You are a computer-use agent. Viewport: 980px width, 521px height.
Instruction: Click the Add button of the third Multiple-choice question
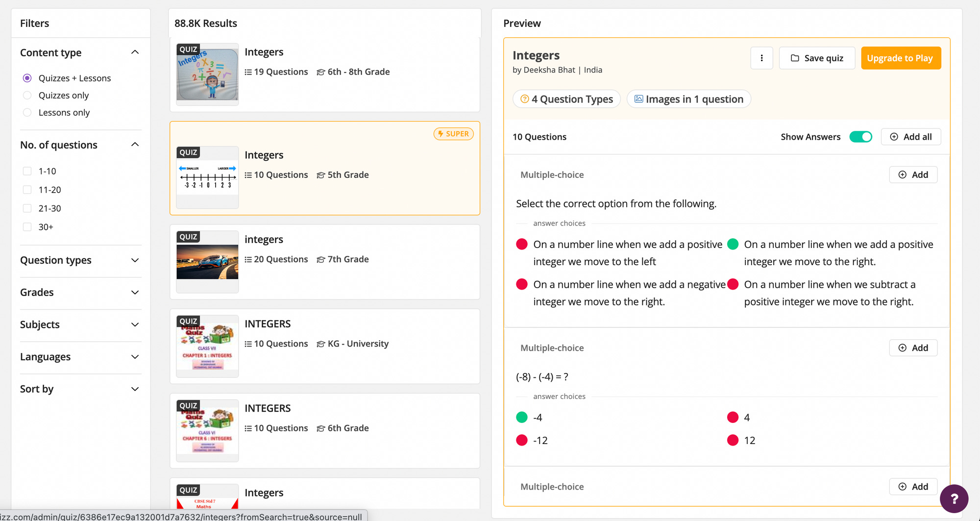pos(913,487)
